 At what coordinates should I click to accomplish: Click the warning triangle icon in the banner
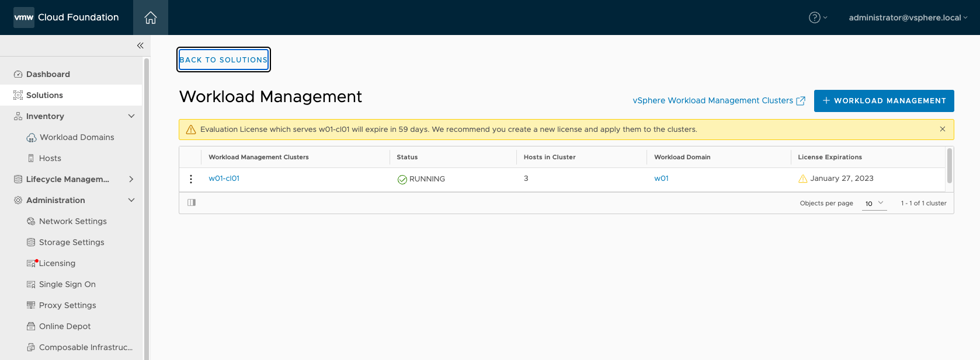pos(191,130)
